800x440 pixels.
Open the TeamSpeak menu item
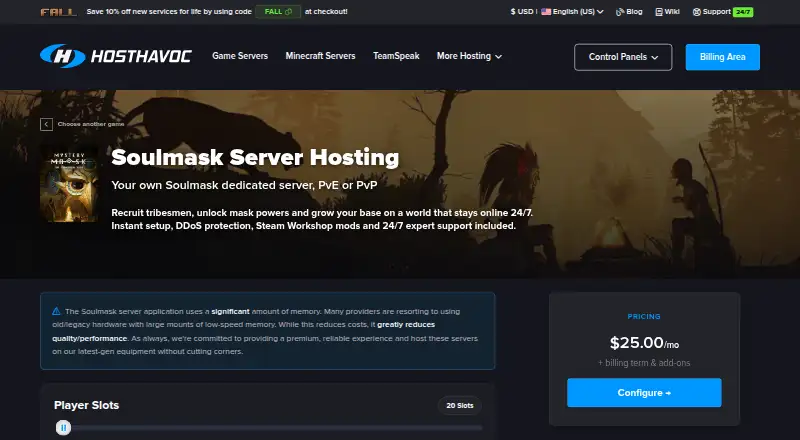pyautogui.click(x=396, y=56)
